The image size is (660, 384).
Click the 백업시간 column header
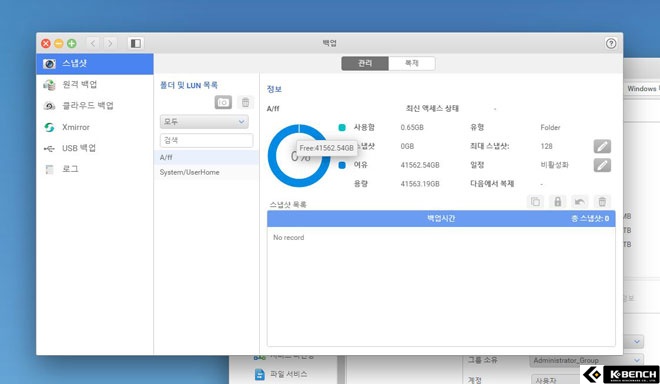(441, 218)
